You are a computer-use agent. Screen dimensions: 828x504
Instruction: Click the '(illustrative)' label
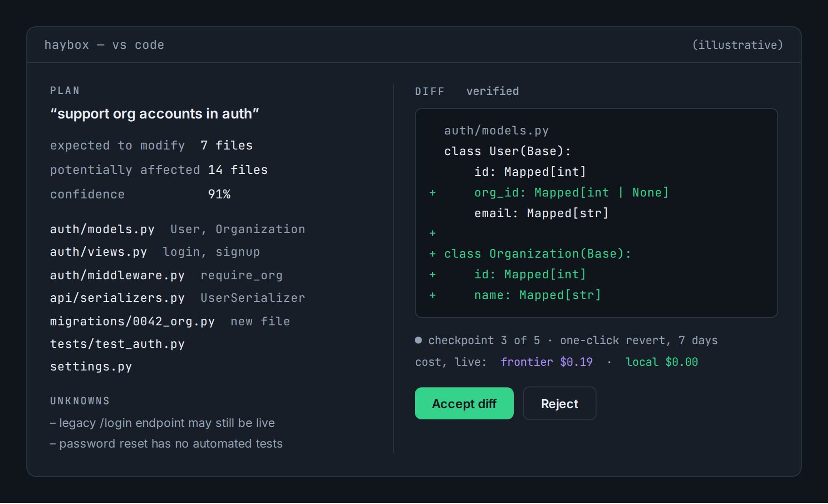pos(738,45)
